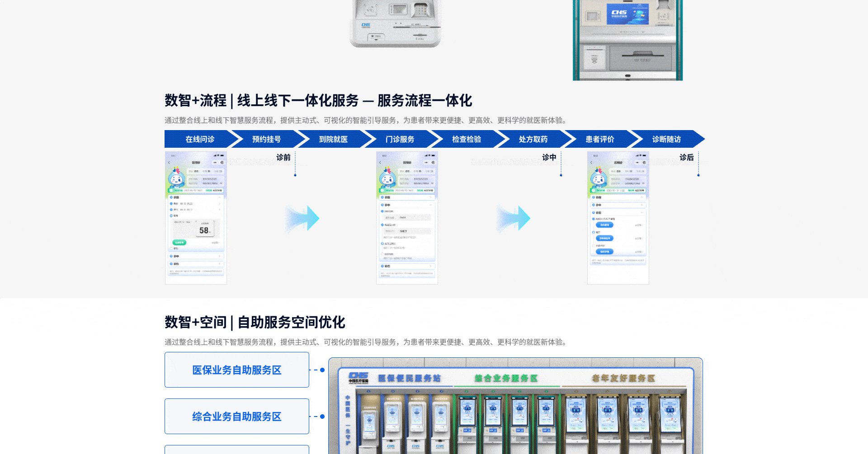The height and width of the screenshot is (454, 868).
Task: Open the 医保业务自助服务区 card
Action: click(x=236, y=370)
